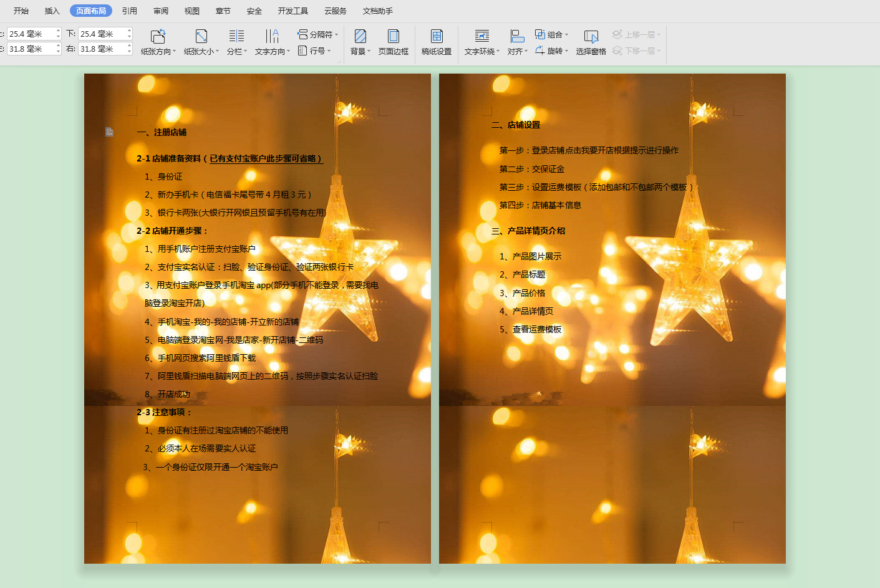Click the 上移一层 bring forward icon
The image size is (880, 588).
tap(617, 34)
